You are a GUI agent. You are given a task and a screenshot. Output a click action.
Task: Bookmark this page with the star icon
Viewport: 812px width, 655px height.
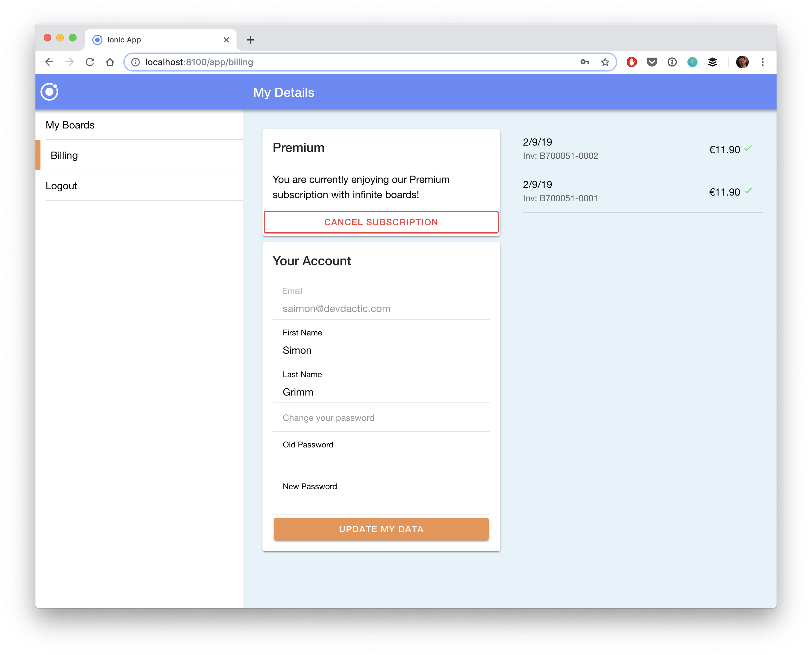pyautogui.click(x=605, y=62)
